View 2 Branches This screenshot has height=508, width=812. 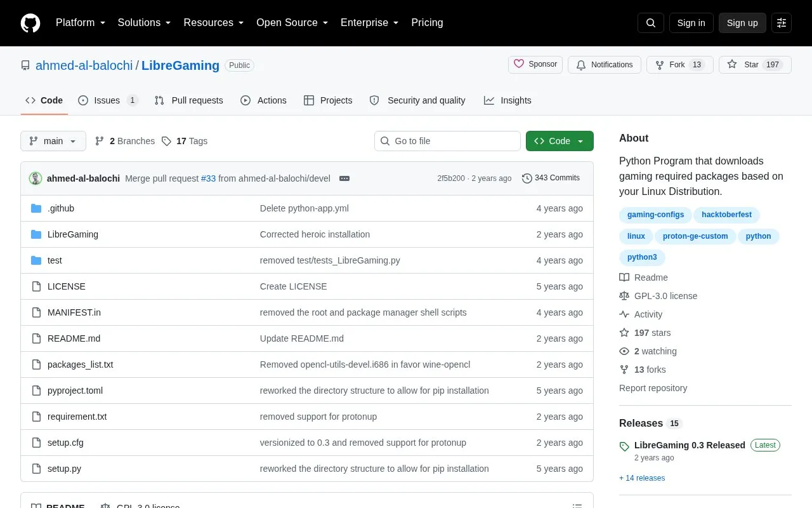coord(125,141)
